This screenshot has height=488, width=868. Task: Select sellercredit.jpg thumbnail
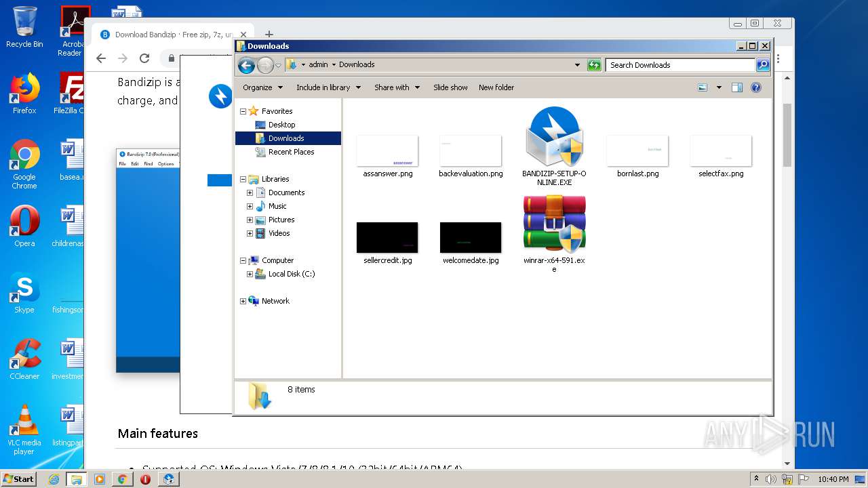387,237
